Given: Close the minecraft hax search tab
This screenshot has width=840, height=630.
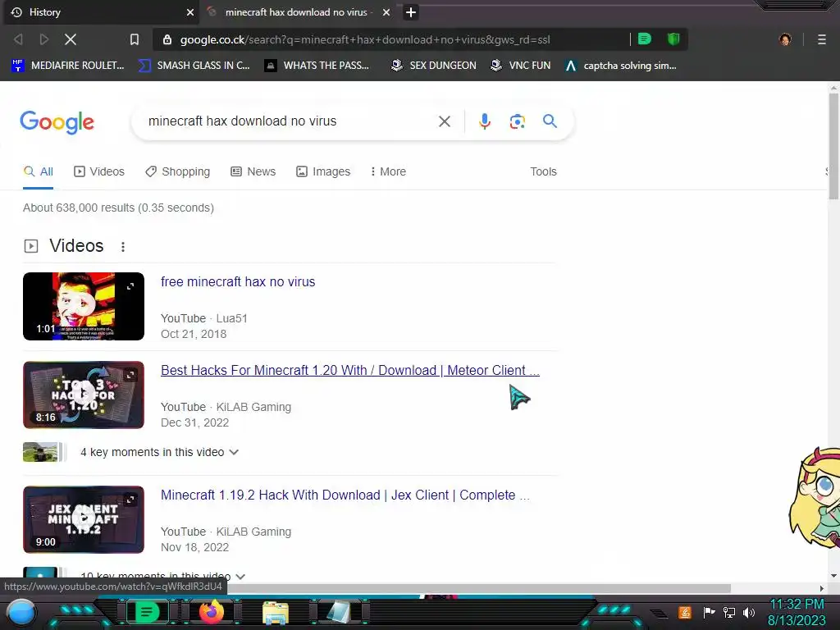Looking at the screenshot, I should tap(386, 12).
